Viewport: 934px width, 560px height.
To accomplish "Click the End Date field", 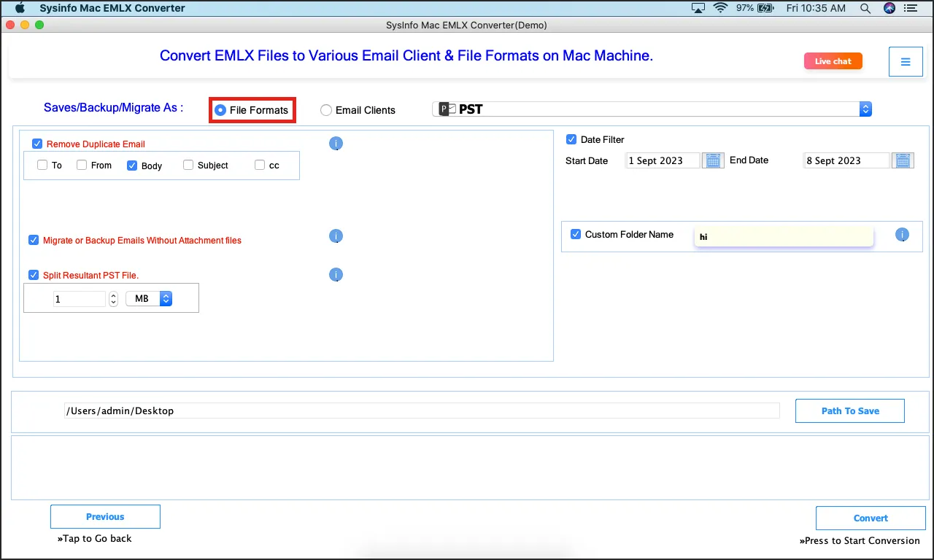I will tap(846, 160).
